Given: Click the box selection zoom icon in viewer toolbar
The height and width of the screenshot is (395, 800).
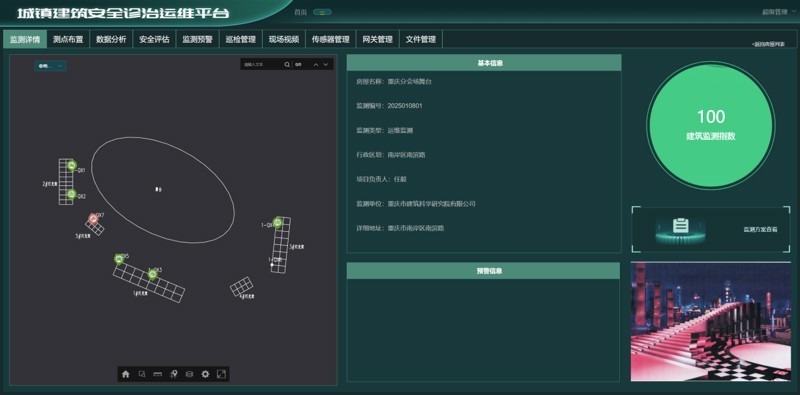Looking at the screenshot, I should (x=142, y=374).
